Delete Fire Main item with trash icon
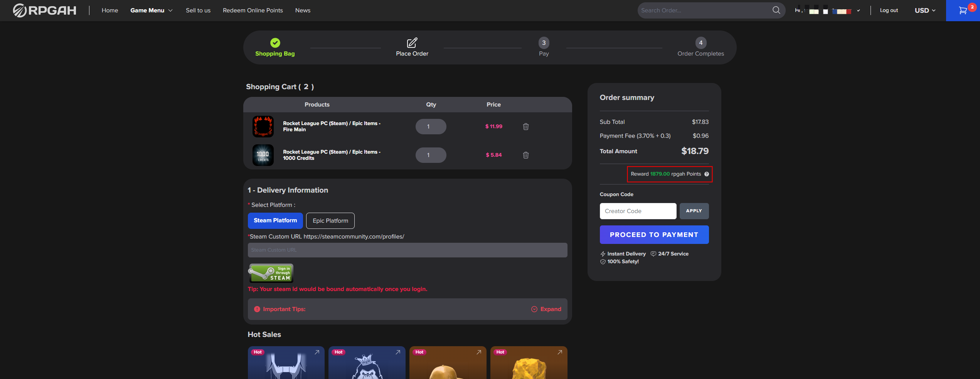This screenshot has width=980, height=379. (x=525, y=127)
